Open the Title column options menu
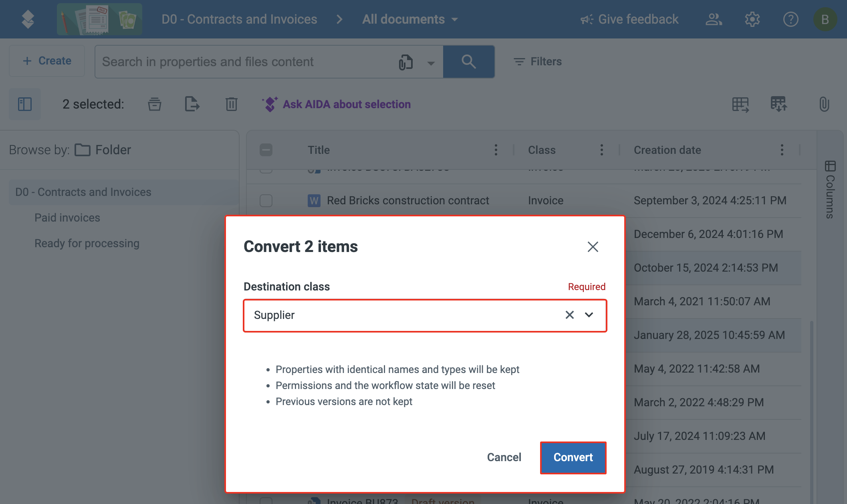Image resolution: width=847 pixels, height=504 pixels. point(496,150)
